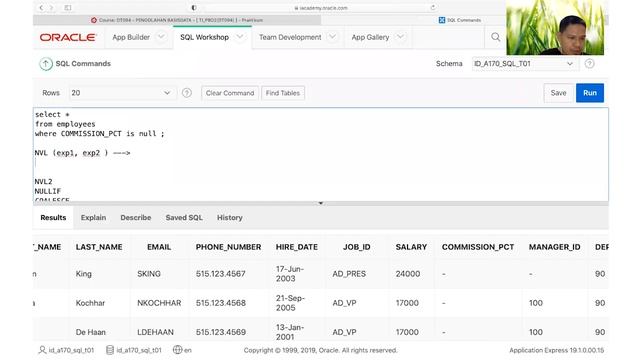Click the Save button
Viewport: 640px width, 360px height.
[558, 93]
